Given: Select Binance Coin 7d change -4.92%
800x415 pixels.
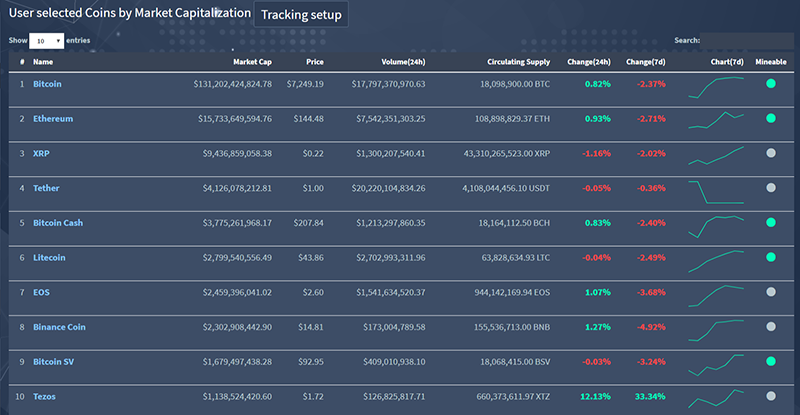Looking at the screenshot, I should 651,327.
